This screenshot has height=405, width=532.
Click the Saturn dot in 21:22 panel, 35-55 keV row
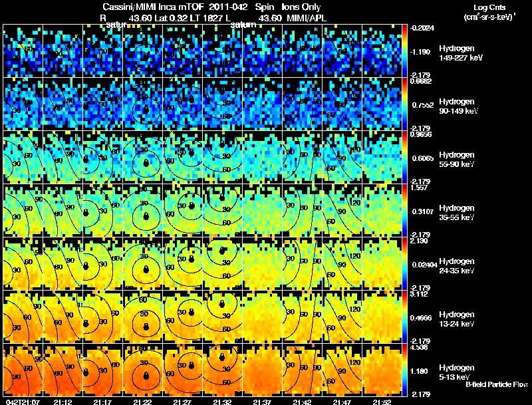coord(146,216)
